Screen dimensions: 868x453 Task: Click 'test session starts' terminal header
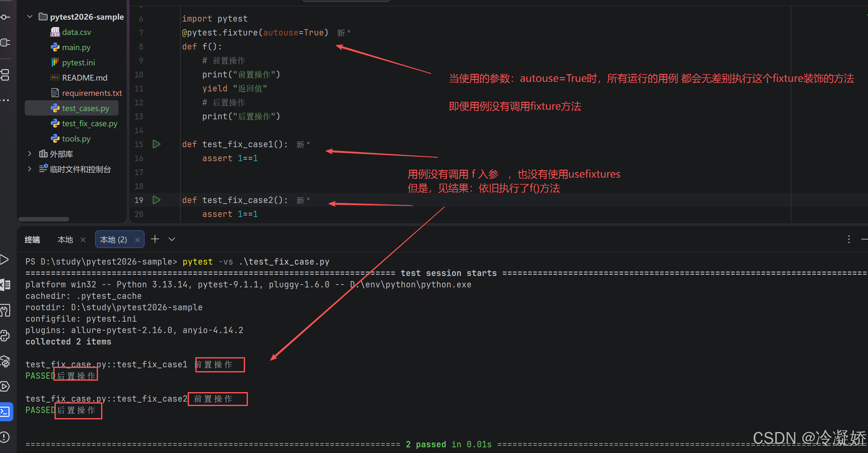click(x=449, y=273)
